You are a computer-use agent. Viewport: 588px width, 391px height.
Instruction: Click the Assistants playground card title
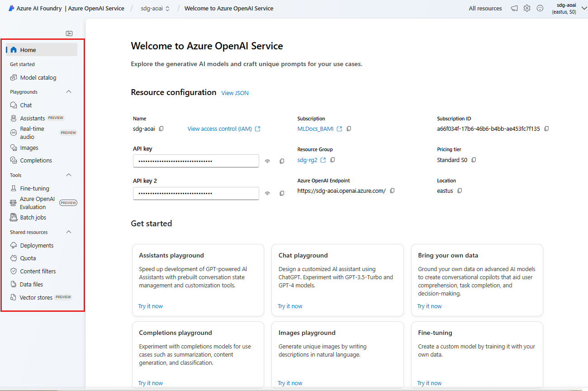tap(171, 255)
